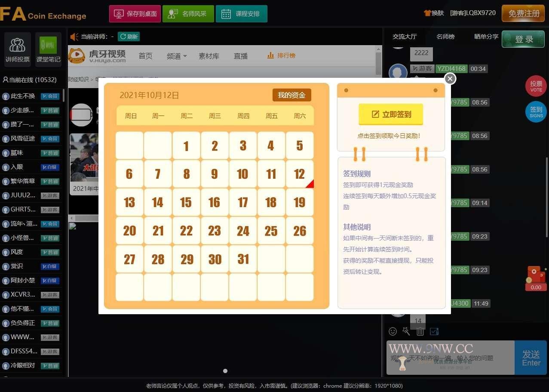Image resolution: width=549 pixels, height=392 pixels.
Task: Click the 立即签到 sign-in button
Action: (391, 114)
